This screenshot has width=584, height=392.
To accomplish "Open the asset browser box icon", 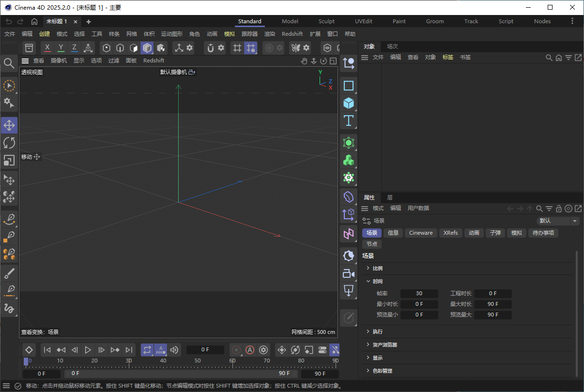I will point(30,47).
